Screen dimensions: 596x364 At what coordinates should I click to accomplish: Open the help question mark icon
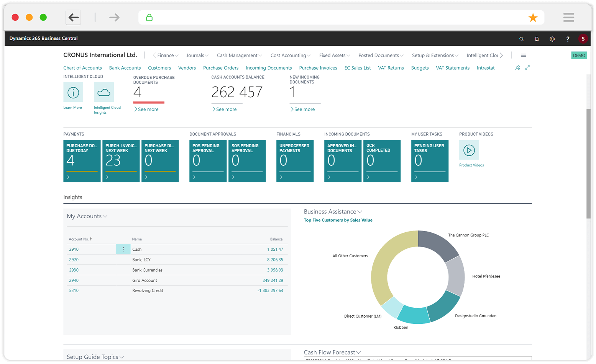point(568,39)
